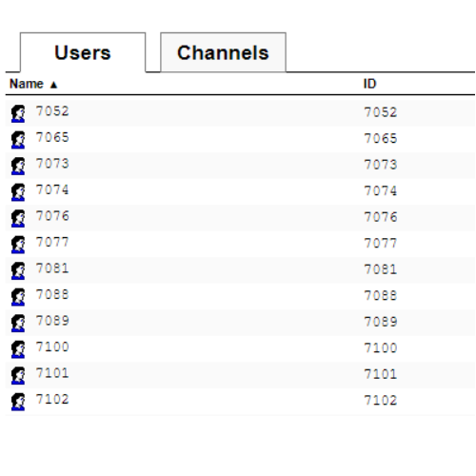This screenshot has height=476, width=476.
Task: Select user name 7100
Action: pyautogui.click(x=52, y=347)
